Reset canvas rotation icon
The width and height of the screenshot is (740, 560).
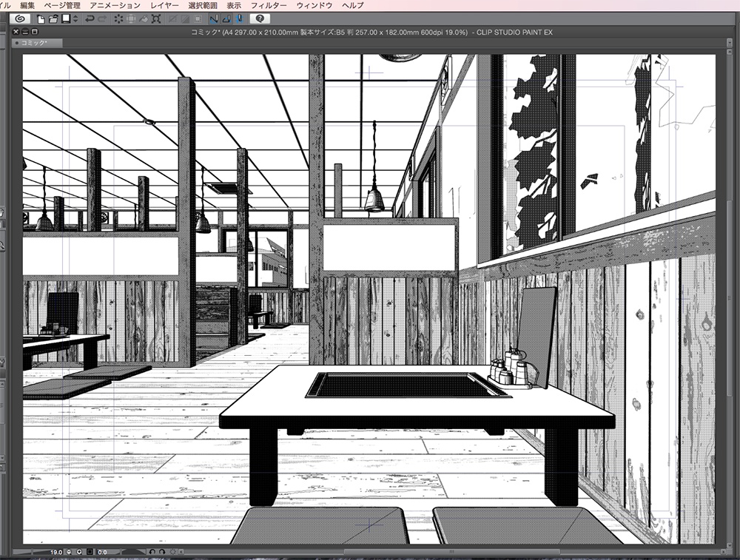click(x=172, y=552)
